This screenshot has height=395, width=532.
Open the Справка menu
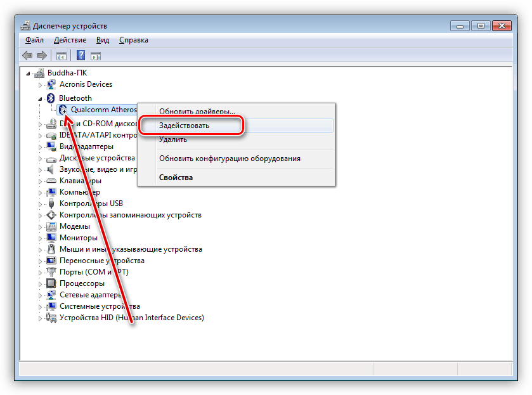coord(134,40)
